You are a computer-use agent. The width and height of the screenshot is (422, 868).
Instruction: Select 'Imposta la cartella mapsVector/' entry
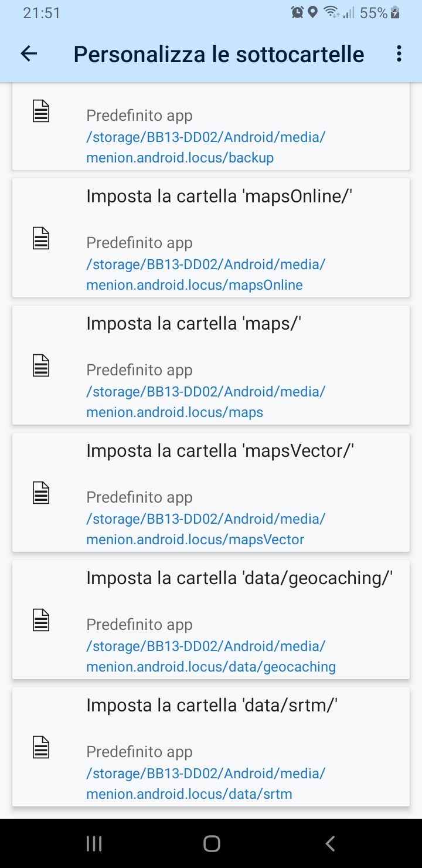point(220,451)
